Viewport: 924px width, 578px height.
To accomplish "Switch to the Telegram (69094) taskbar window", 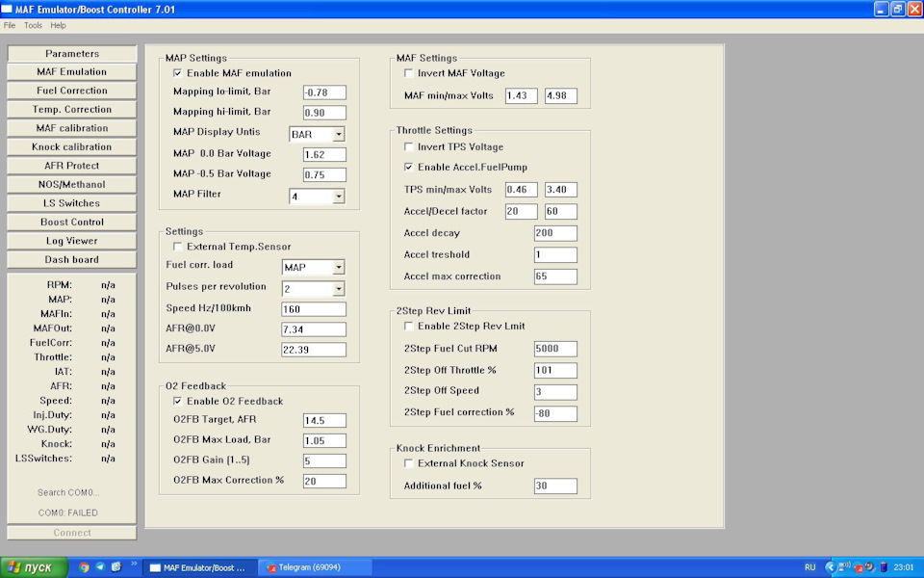I will pyautogui.click(x=316, y=568).
